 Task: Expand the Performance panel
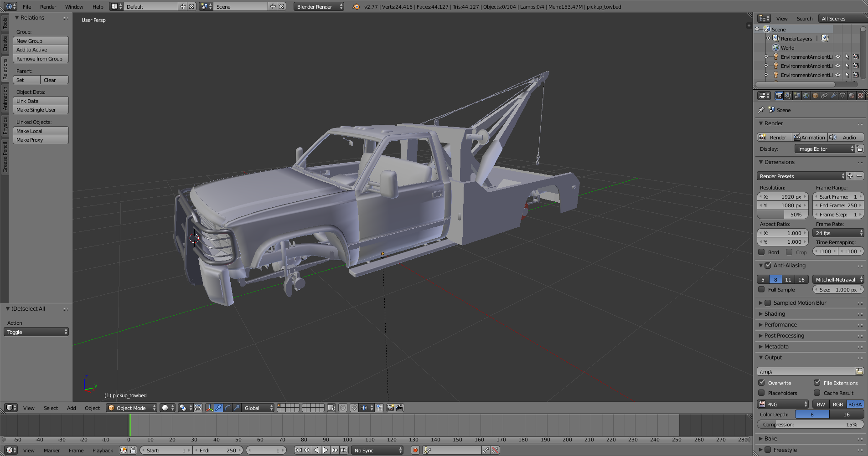pos(780,324)
